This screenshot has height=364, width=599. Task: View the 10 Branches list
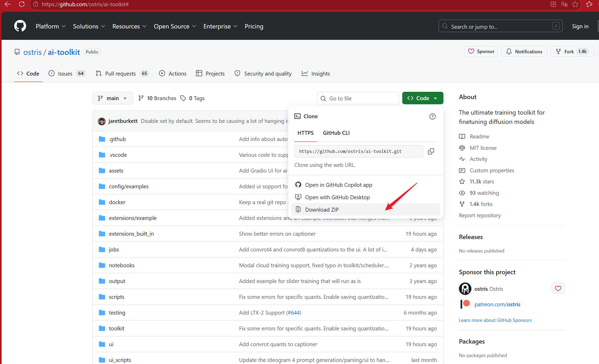[x=157, y=98]
